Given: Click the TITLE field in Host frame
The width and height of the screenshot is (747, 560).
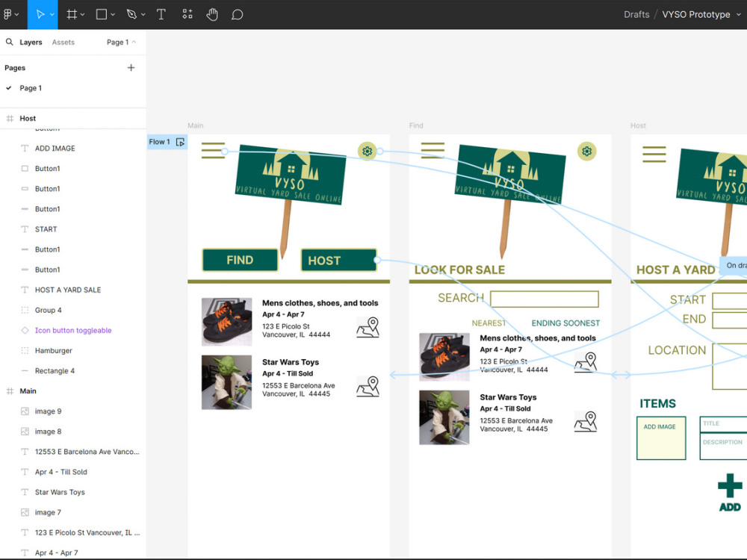Looking at the screenshot, I should [723, 424].
